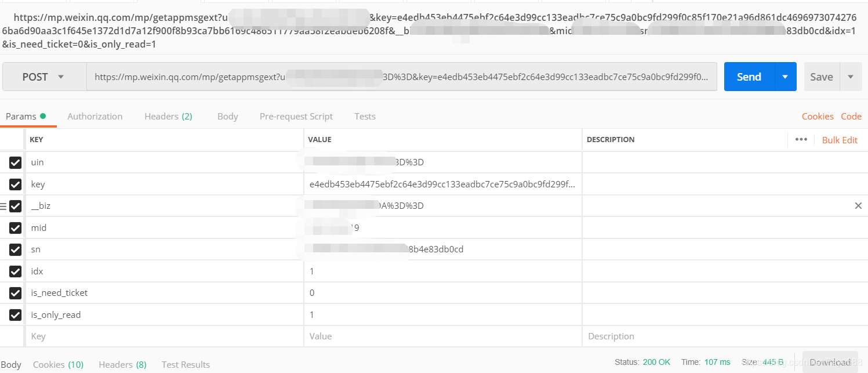
Task: Delete the __biz row with X icon
Action: pyautogui.click(x=858, y=206)
